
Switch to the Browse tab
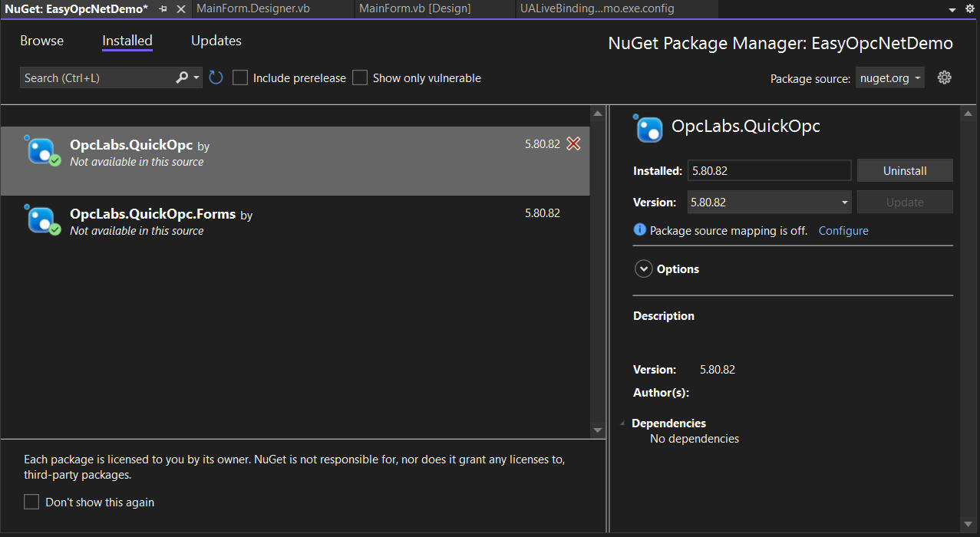pos(42,41)
